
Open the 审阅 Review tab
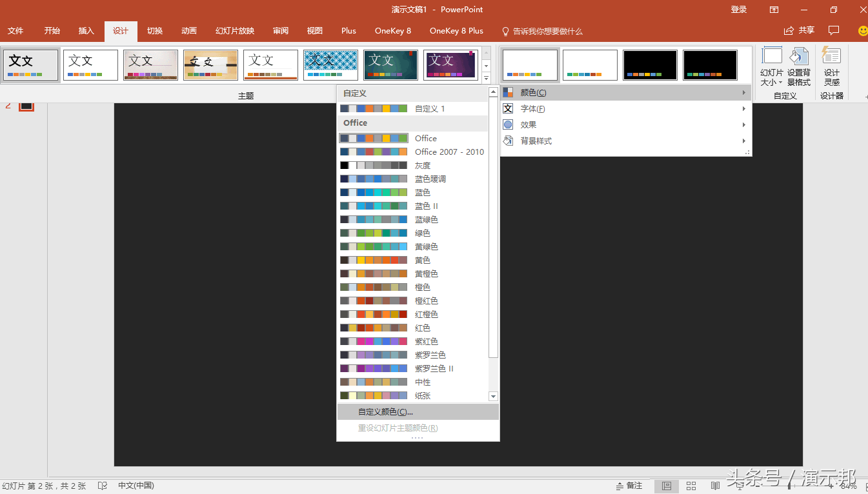pos(281,31)
